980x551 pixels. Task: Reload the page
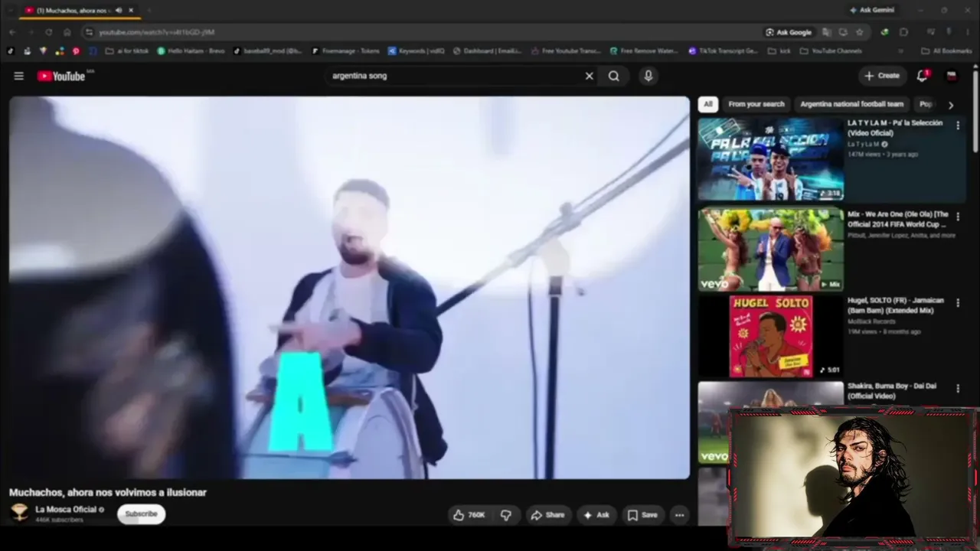(49, 32)
